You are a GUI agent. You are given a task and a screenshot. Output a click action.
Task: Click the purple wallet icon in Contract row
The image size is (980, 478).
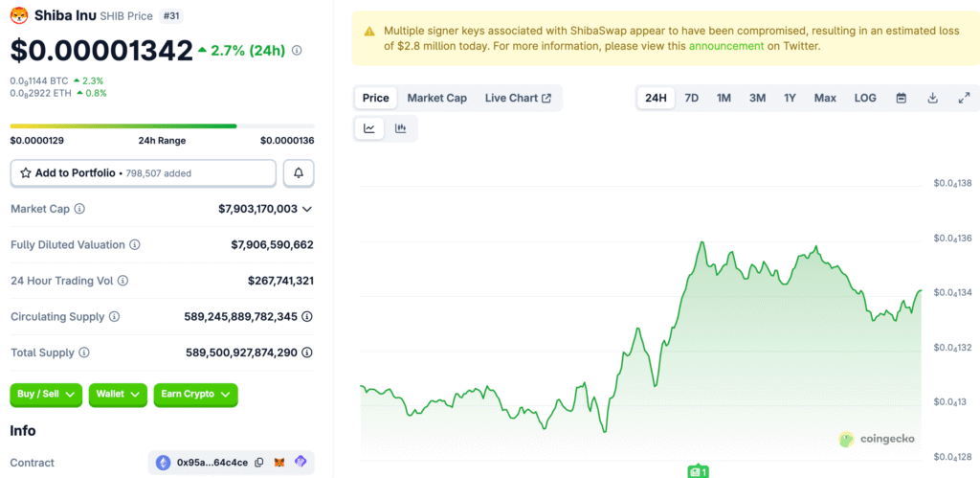point(301,462)
